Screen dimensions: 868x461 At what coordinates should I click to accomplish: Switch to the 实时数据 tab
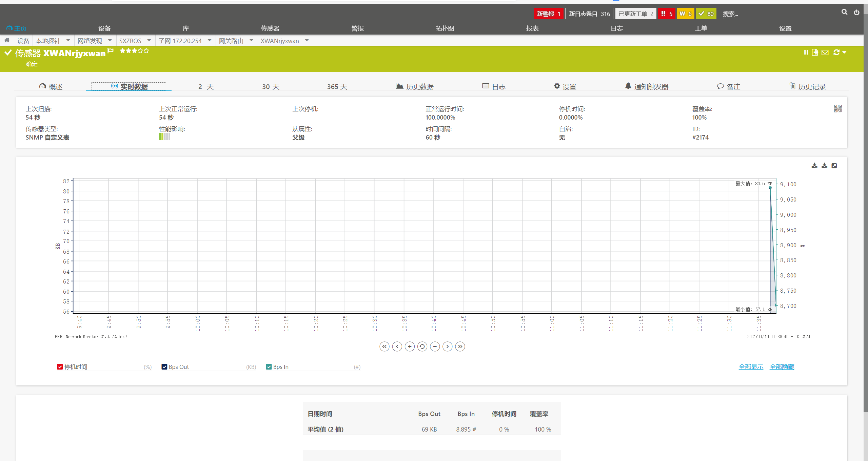tap(129, 87)
